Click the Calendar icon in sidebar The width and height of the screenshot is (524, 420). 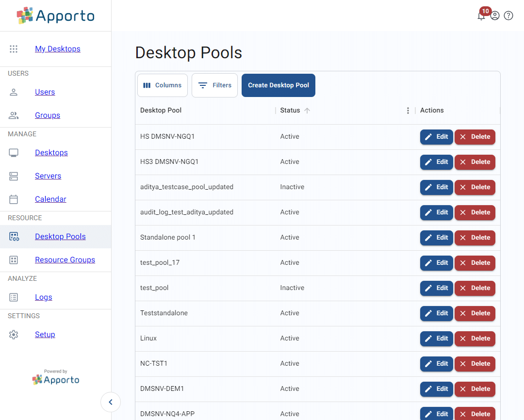(14, 199)
